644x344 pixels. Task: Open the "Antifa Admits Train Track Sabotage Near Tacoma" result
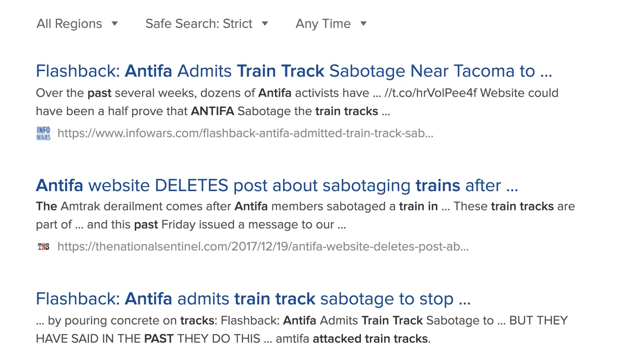(293, 71)
